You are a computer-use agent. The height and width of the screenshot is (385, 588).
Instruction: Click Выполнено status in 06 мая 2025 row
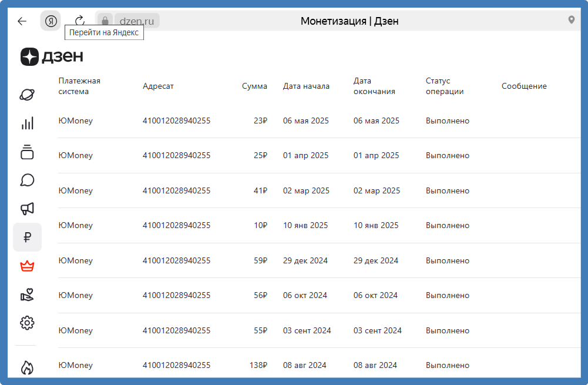[x=448, y=121]
